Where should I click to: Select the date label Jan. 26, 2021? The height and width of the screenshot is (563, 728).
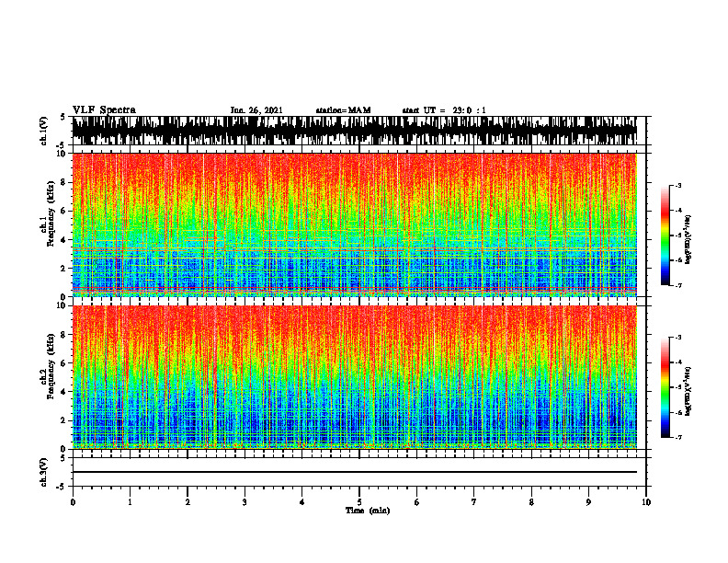[x=256, y=110]
